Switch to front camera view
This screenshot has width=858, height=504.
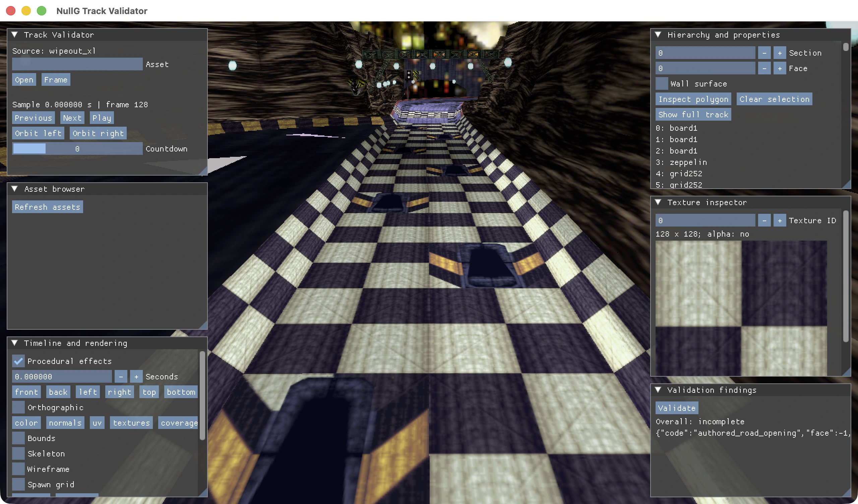click(x=26, y=392)
